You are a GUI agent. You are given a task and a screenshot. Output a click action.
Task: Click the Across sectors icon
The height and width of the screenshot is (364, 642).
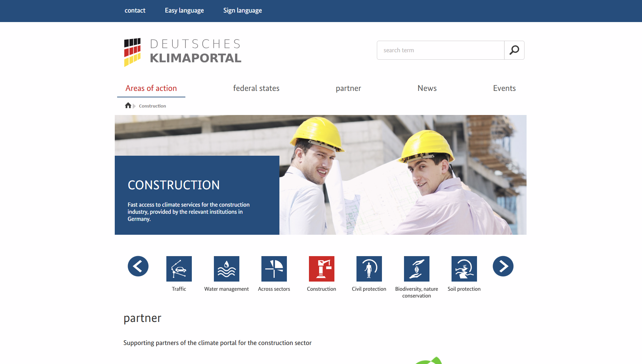(274, 268)
